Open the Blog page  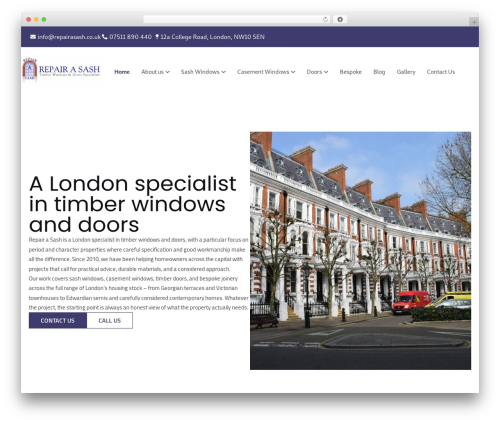click(379, 72)
